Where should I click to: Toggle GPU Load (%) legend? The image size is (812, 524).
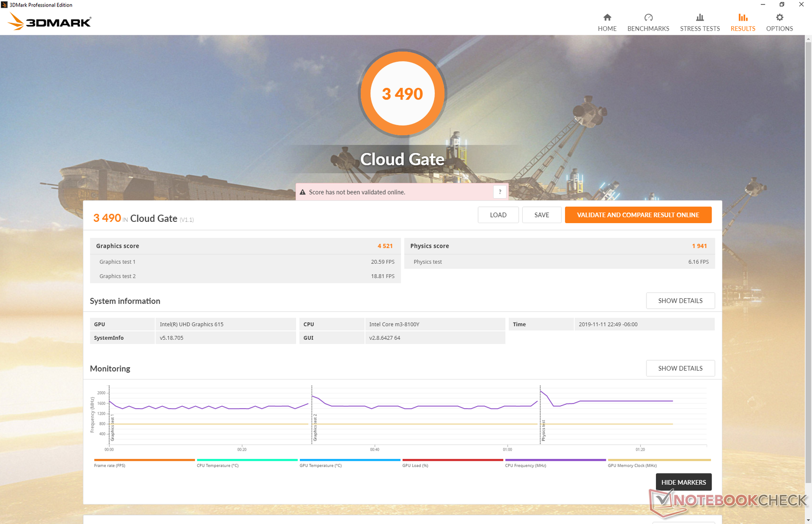[x=452, y=463]
